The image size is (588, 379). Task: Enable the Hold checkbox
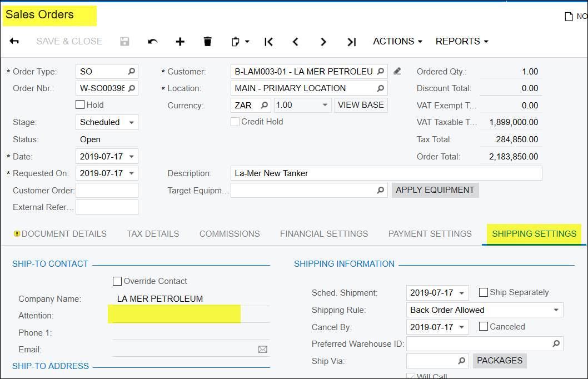[x=80, y=104]
